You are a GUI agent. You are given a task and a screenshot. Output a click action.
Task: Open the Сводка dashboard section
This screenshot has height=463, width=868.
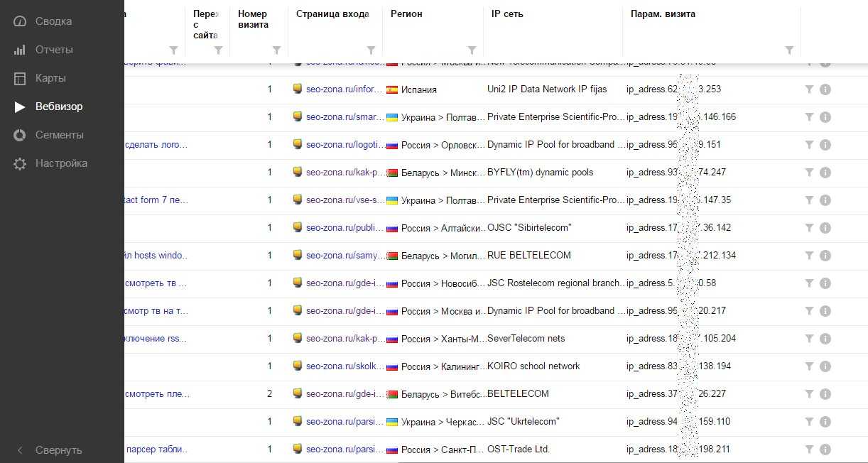click(53, 21)
